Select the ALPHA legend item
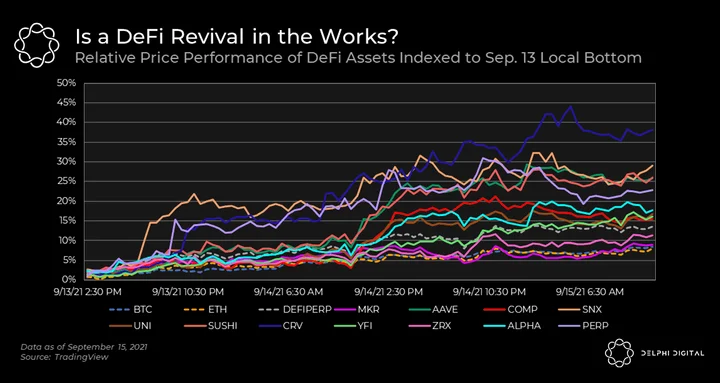The image size is (720, 383). 512,326
